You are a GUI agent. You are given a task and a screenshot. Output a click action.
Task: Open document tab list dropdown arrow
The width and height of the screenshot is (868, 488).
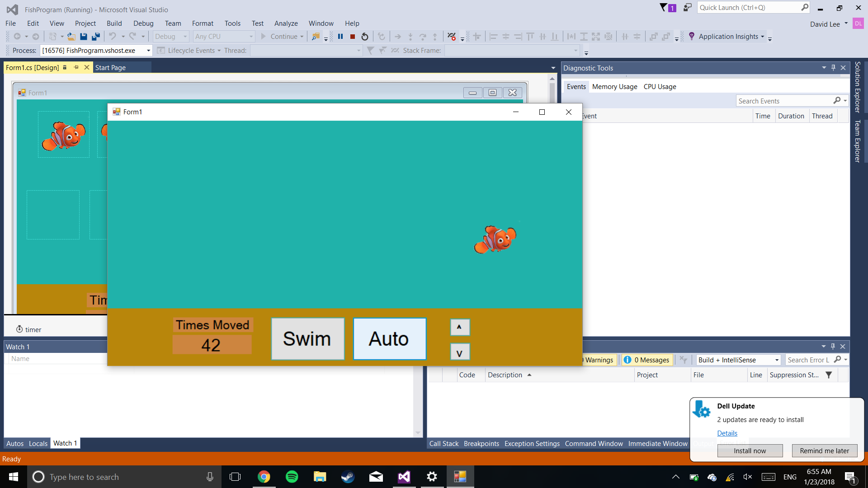[553, 68]
